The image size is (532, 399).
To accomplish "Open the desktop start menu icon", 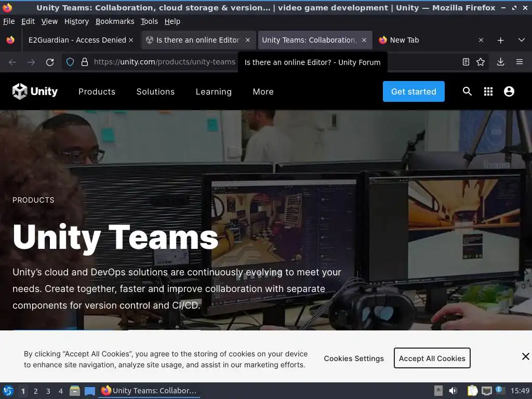I will (x=8, y=391).
